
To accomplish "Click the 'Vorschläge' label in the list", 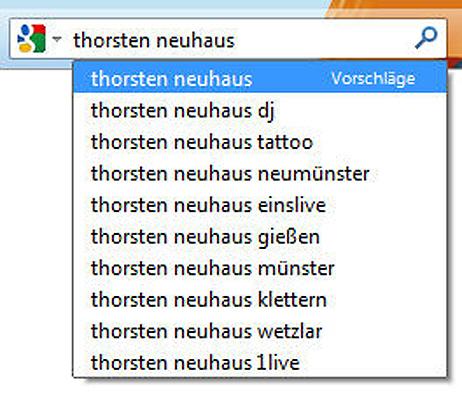I will pyautogui.click(x=373, y=79).
